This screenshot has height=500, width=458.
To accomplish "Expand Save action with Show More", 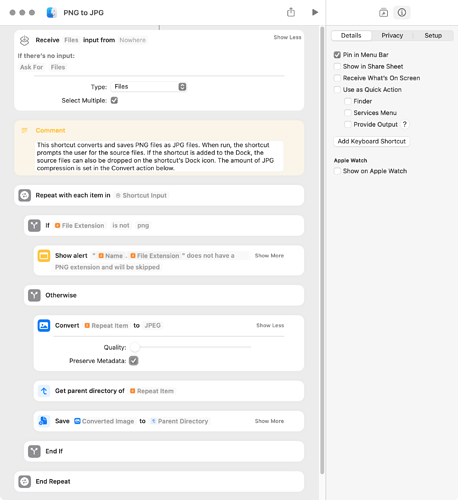I will [x=269, y=421].
